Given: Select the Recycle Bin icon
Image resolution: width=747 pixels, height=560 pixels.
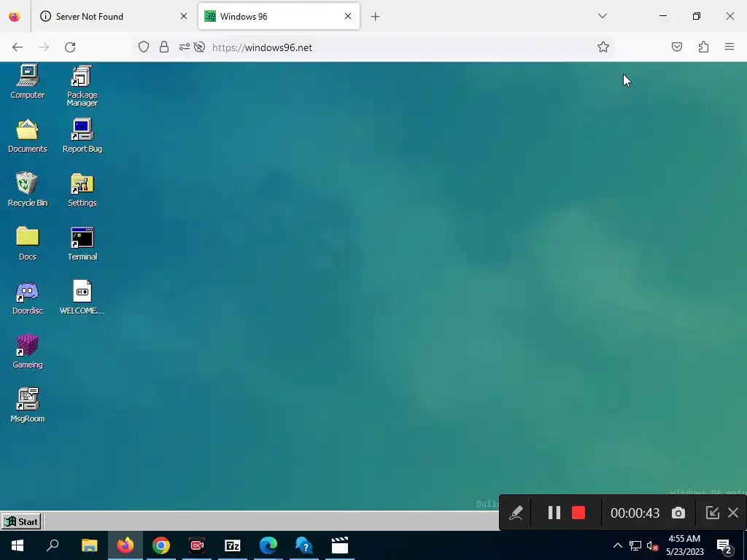Looking at the screenshot, I should pyautogui.click(x=27, y=190).
